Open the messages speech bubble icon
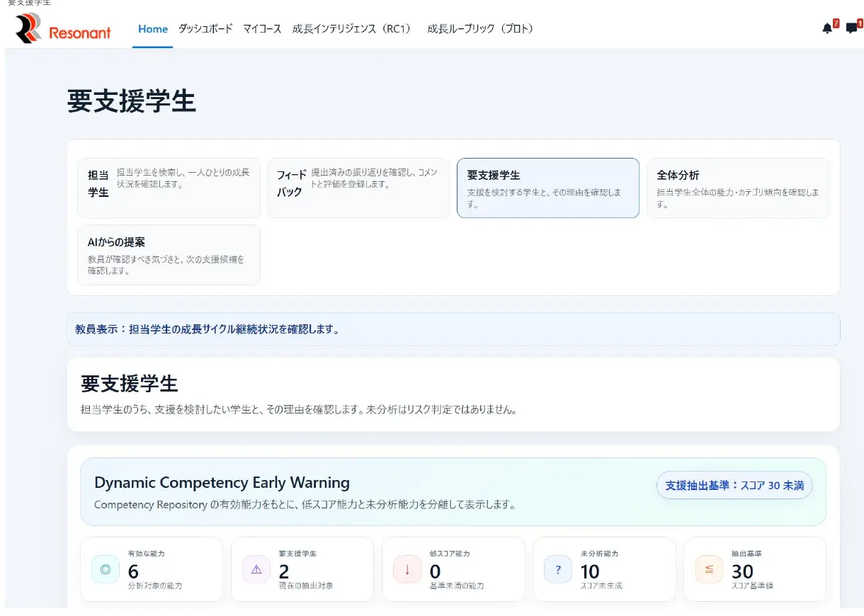 851,28
